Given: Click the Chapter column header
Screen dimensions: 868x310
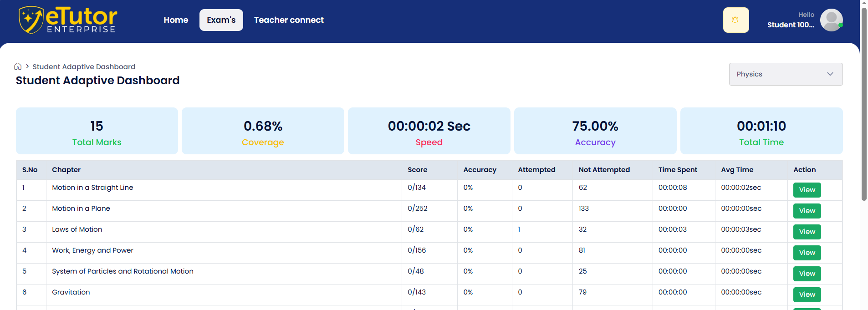Looking at the screenshot, I should click(66, 170).
